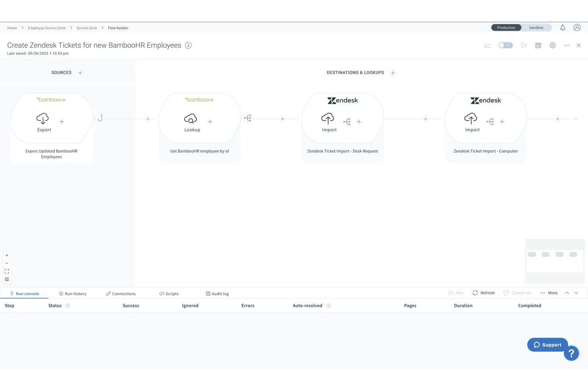Screen dimensions: 588x392
Task: Open flow settings gear icon
Action: click(x=553, y=45)
